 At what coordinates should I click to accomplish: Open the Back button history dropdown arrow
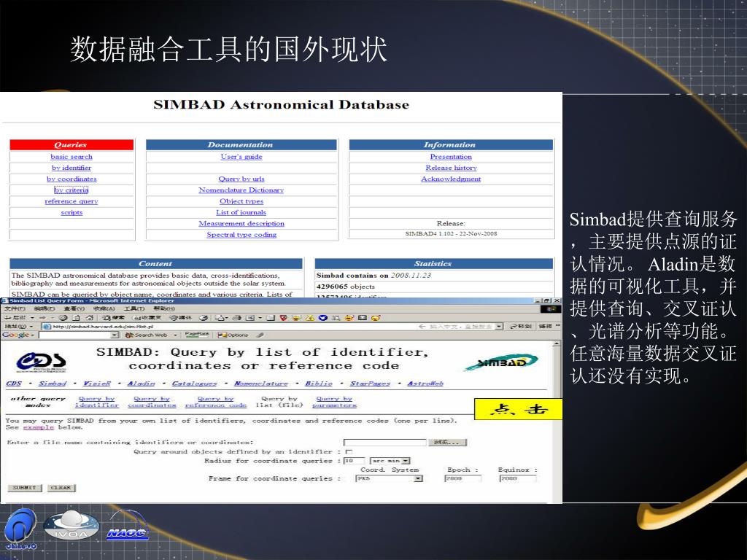pyautogui.click(x=32, y=318)
